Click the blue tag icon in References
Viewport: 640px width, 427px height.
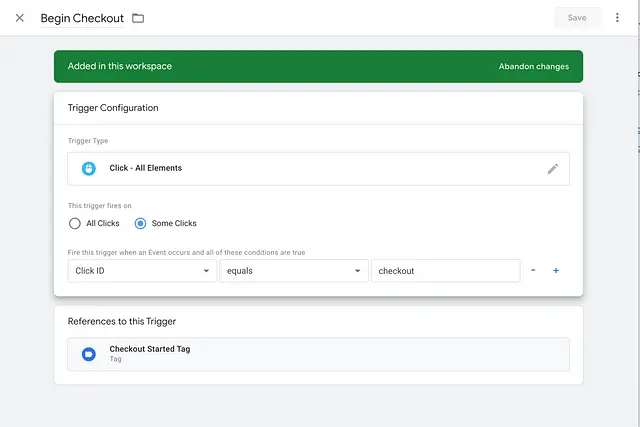click(x=89, y=353)
